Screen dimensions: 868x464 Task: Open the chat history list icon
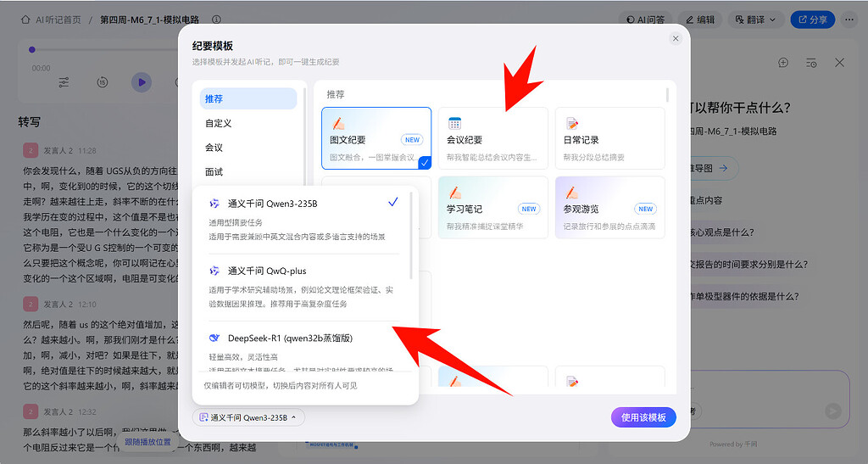(x=811, y=63)
